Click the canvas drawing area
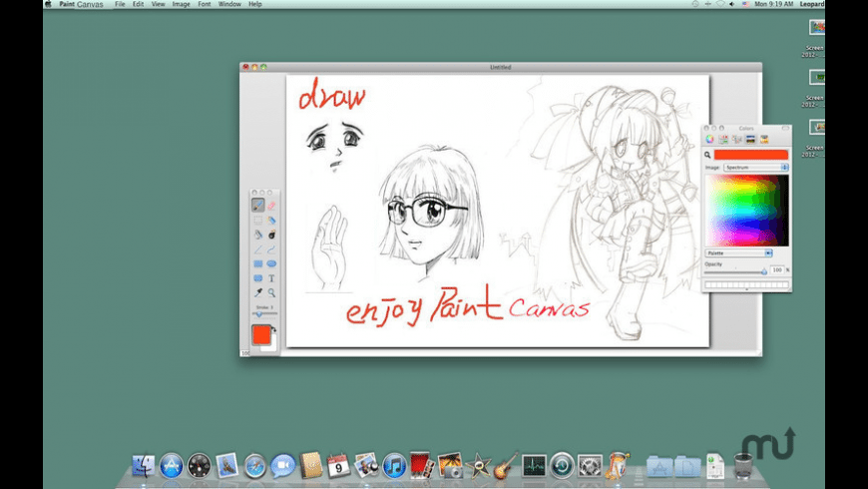 pyautogui.click(x=498, y=211)
